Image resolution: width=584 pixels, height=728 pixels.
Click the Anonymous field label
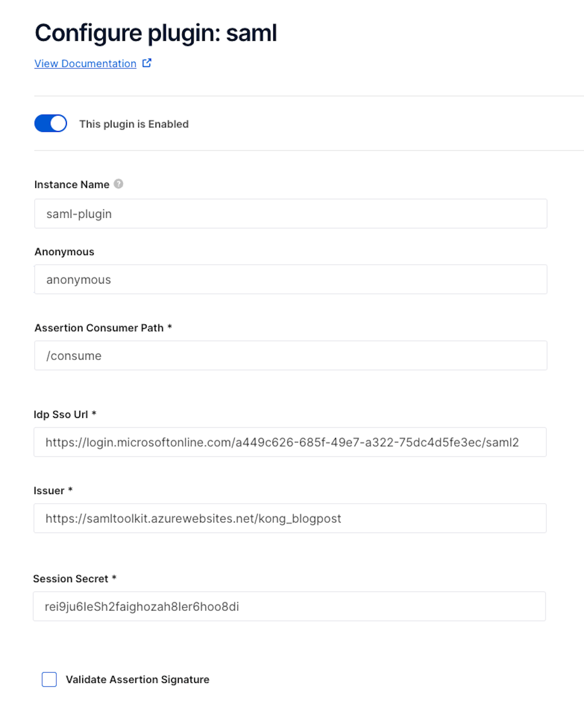click(64, 252)
